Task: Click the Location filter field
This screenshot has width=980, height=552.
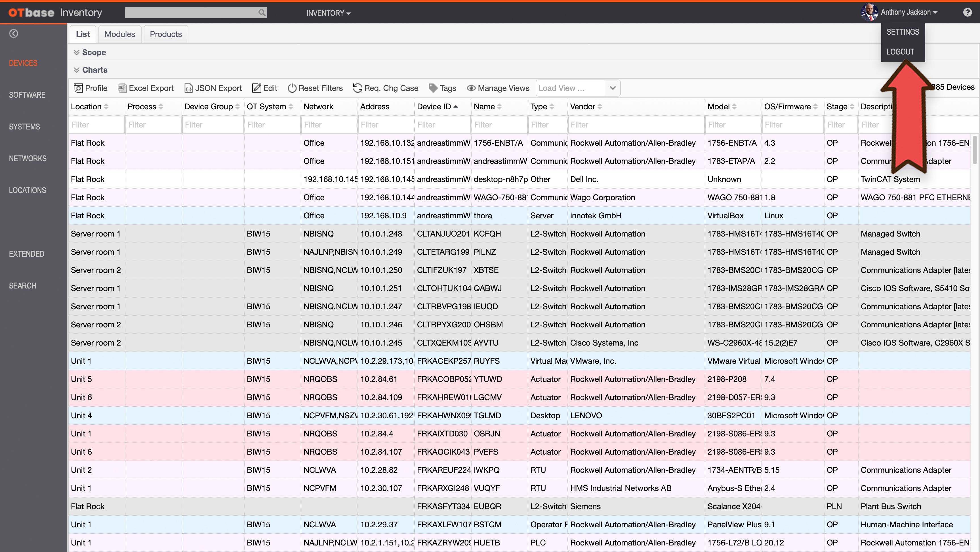Action: tap(97, 124)
